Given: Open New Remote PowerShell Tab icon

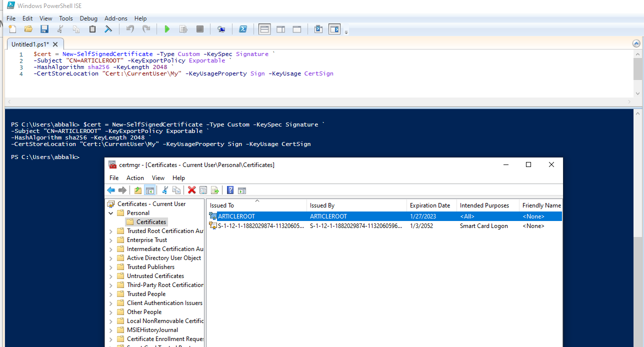Looking at the screenshot, I should (x=221, y=29).
